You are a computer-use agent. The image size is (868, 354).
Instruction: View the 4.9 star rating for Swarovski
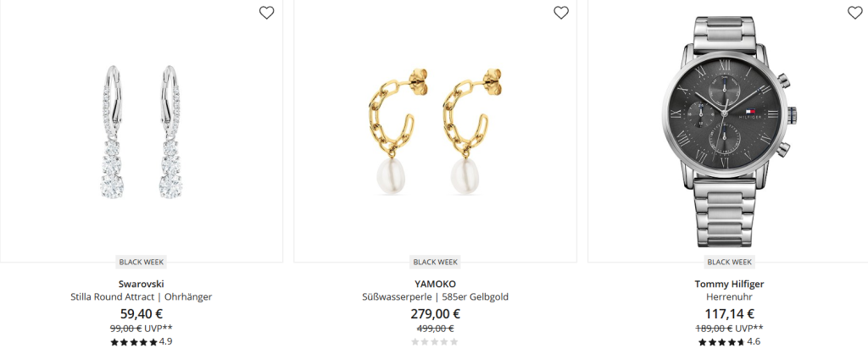[x=142, y=342]
